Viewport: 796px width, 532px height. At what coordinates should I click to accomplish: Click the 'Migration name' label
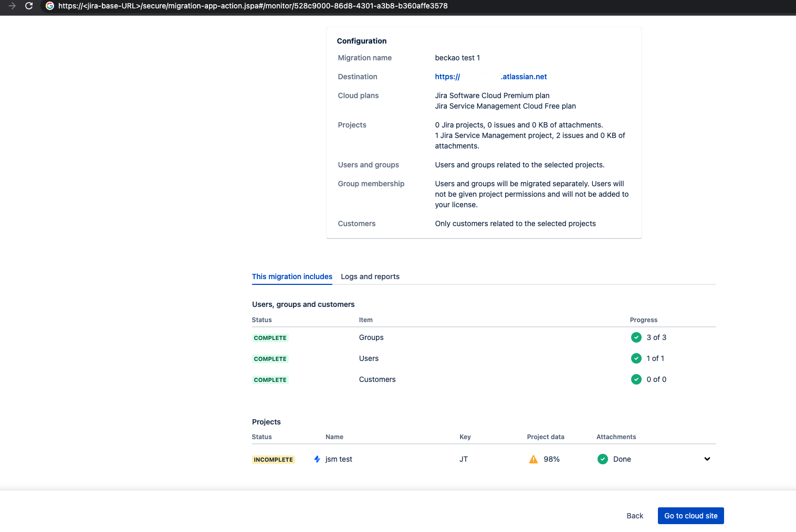[x=365, y=58]
